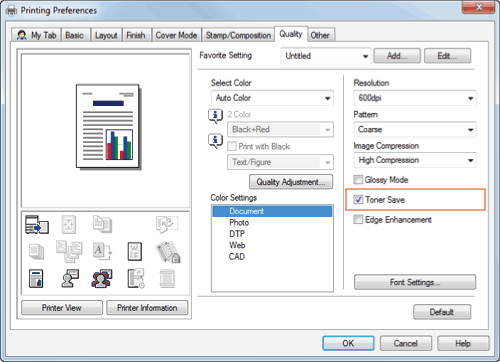
Task: Click the grayed tilted pages with padlock icon
Action: click(x=168, y=252)
